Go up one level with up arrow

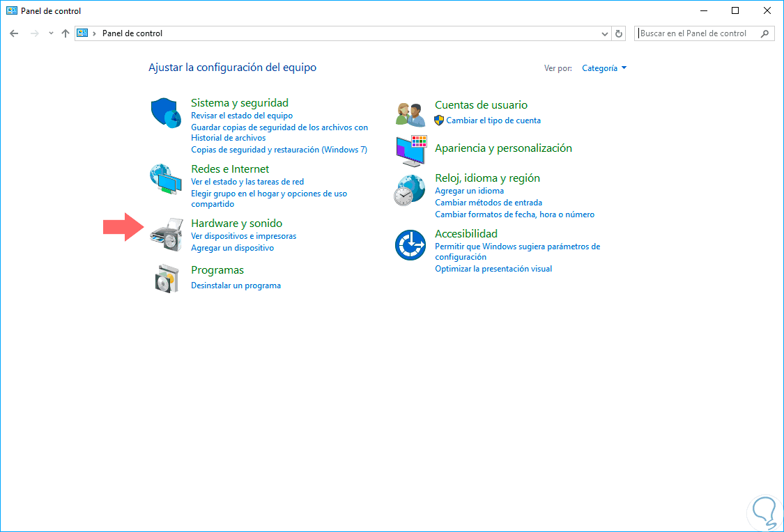coord(65,33)
